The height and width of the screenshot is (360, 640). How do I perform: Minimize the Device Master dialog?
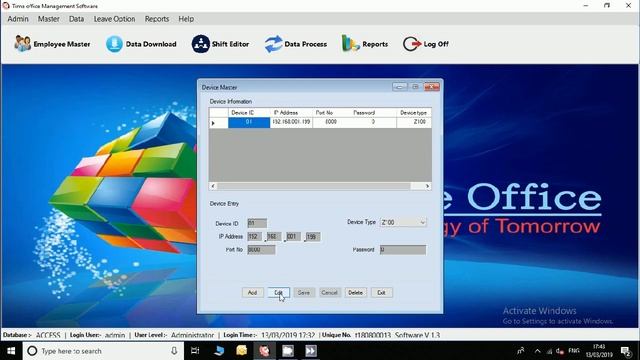click(x=400, y=87)
